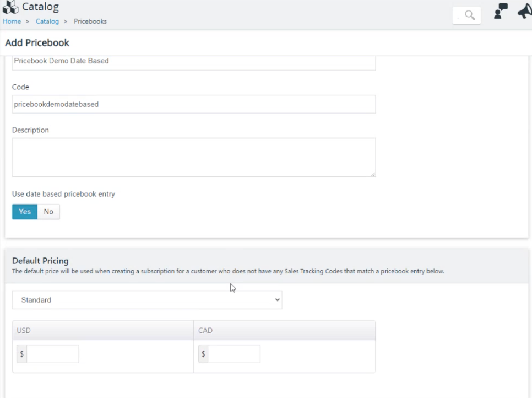Click the Pricebooks breadcrumb text

coord(90,21)
